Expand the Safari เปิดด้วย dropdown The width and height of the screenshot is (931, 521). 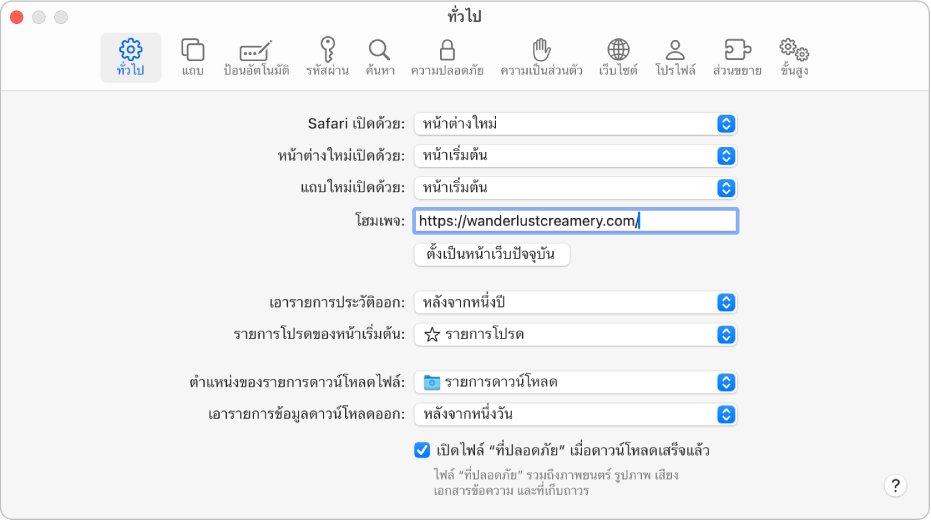(576, 123)
